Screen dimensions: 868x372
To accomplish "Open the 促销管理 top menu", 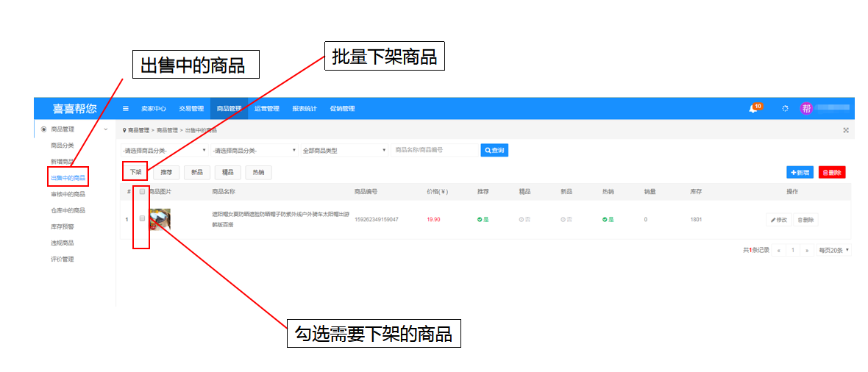I will (x=342, y=109).
